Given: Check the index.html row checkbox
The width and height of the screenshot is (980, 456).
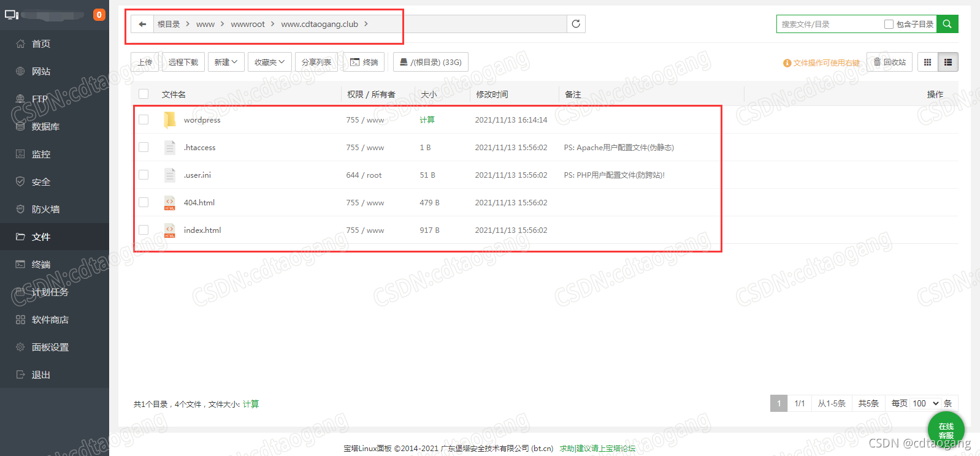Looking at the screenshot, I should pos(144,230).
